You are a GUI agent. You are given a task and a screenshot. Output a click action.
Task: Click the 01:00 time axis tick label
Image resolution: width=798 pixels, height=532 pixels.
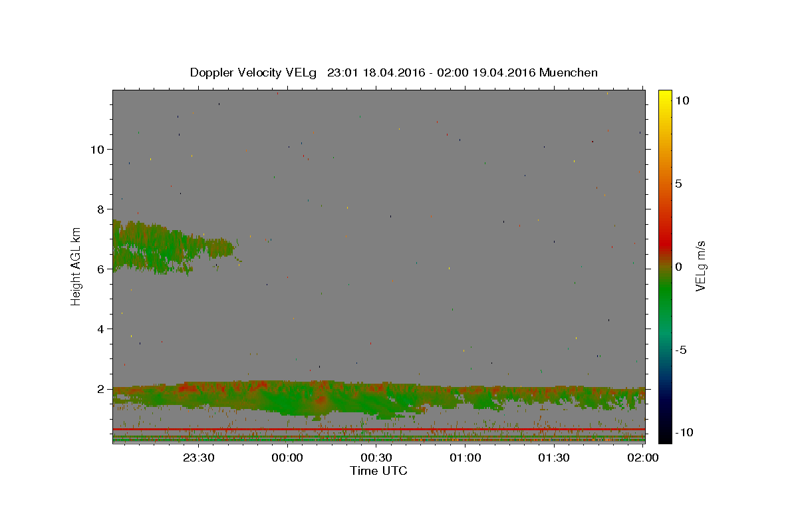[x=465, y=458]
